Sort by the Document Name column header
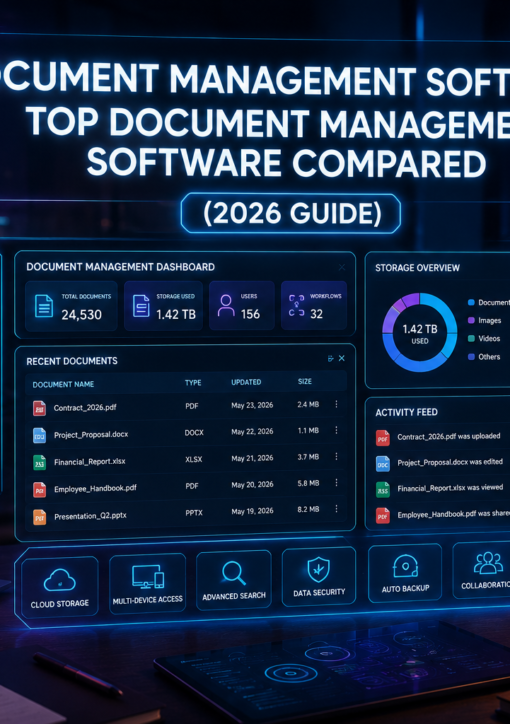The height and width of the screenshot is (724, 510). (x=63, y=384)
